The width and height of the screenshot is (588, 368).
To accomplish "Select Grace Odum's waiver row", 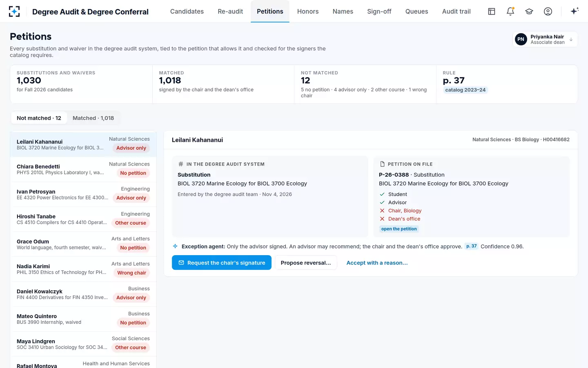I will (x=83, y=244).
